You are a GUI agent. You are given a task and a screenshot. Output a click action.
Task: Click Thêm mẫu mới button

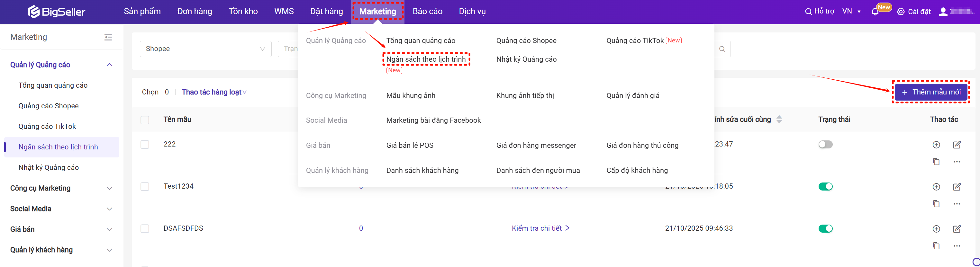(x=930, y=92)
